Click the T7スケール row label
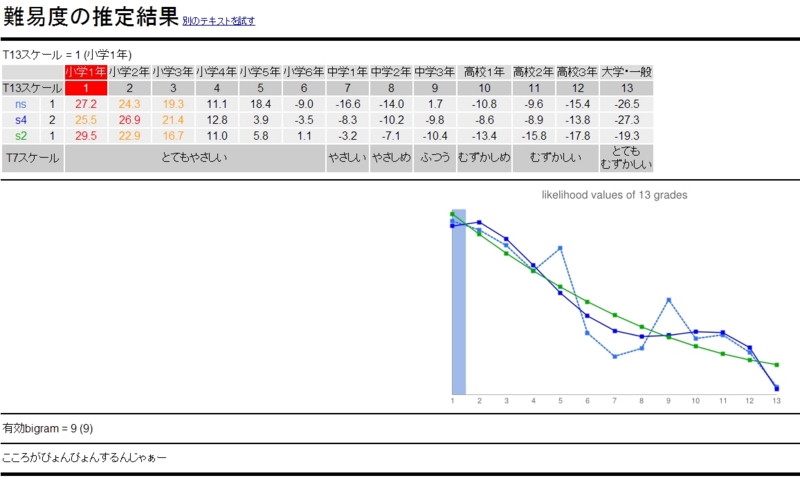Image resolution: width=800 pixels, height=478 pixels. [33, 158]
